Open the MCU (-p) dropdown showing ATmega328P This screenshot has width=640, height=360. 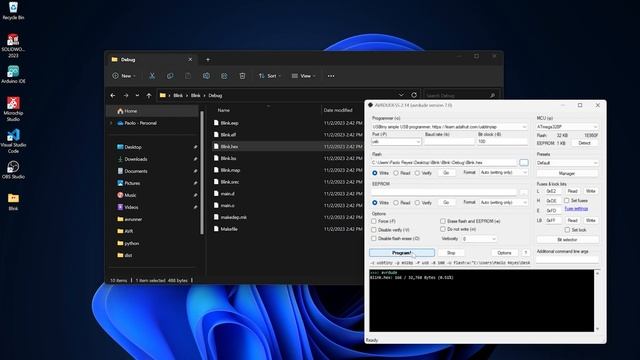pyautogui.click(x=567, y=127)
